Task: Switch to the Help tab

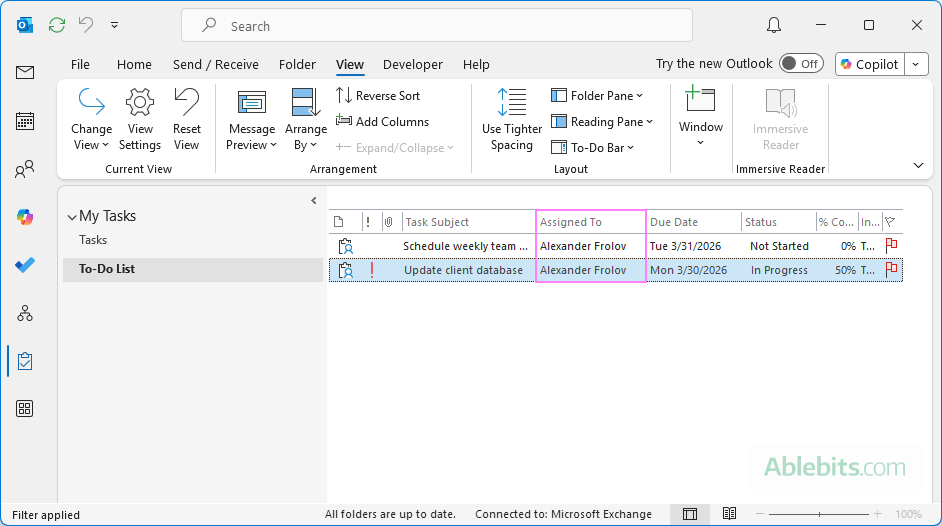Action: [x=476, y=64]
